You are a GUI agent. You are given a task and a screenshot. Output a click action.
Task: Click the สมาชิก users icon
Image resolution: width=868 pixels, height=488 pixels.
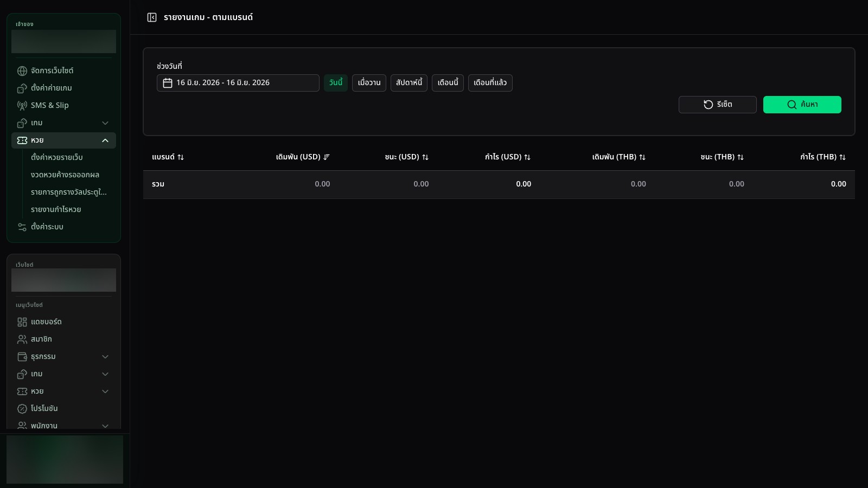tap(22, 339)
